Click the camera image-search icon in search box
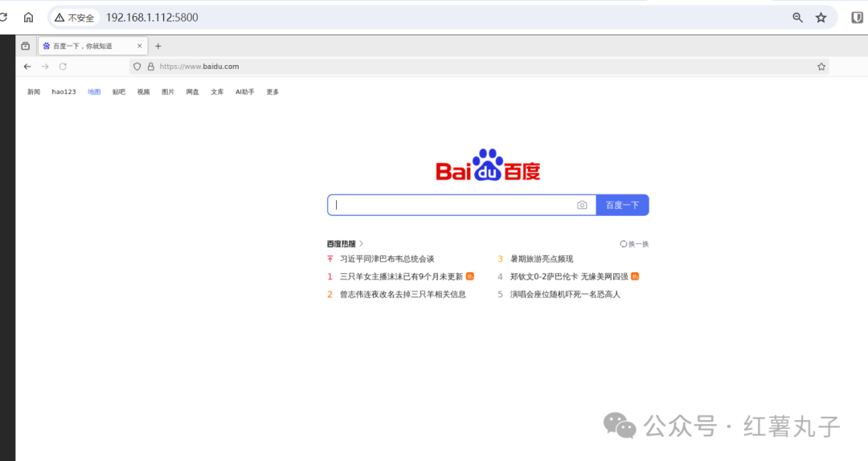Screen dimensions: 868x461 (582, 206)
